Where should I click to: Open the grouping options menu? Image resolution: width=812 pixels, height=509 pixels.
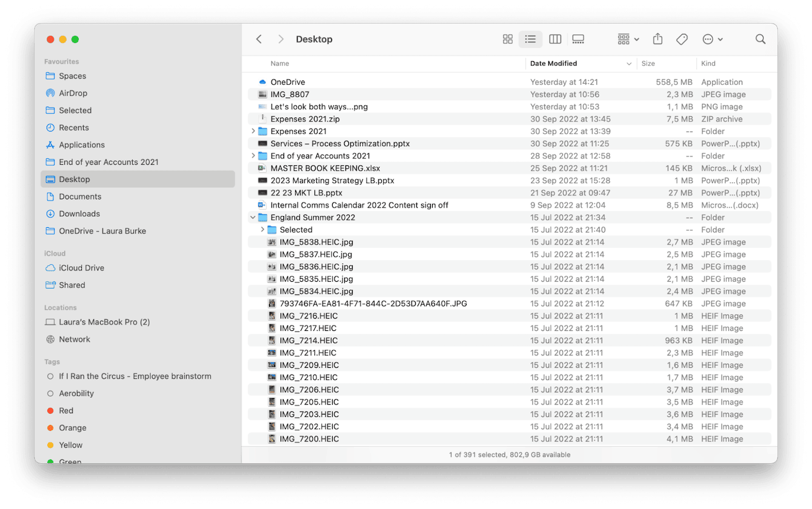point(627,39)
